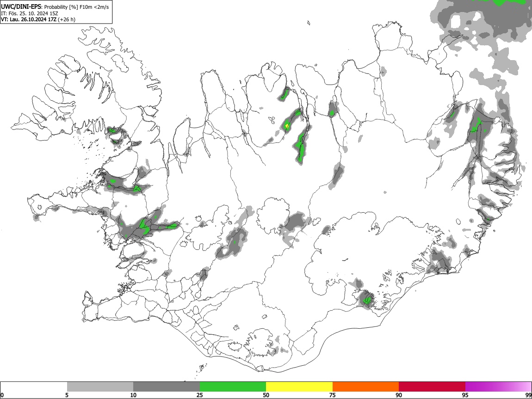
Task: Click the legend tick label '10'
Action: 133,395
